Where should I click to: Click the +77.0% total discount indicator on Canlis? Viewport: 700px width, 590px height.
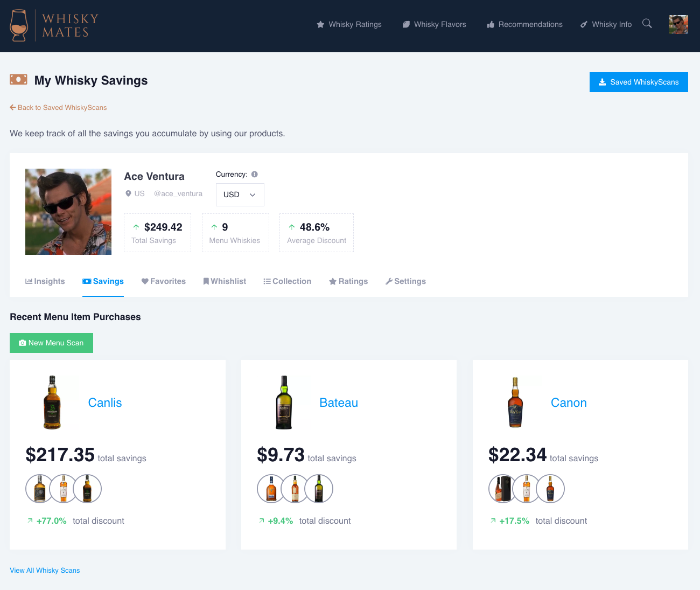click(x=51, y=520)
